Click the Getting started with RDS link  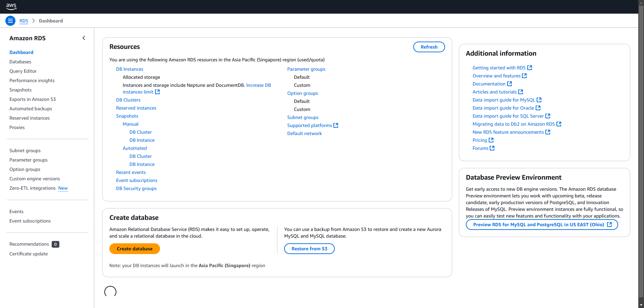pyautogui.click(x=499, y=68)
